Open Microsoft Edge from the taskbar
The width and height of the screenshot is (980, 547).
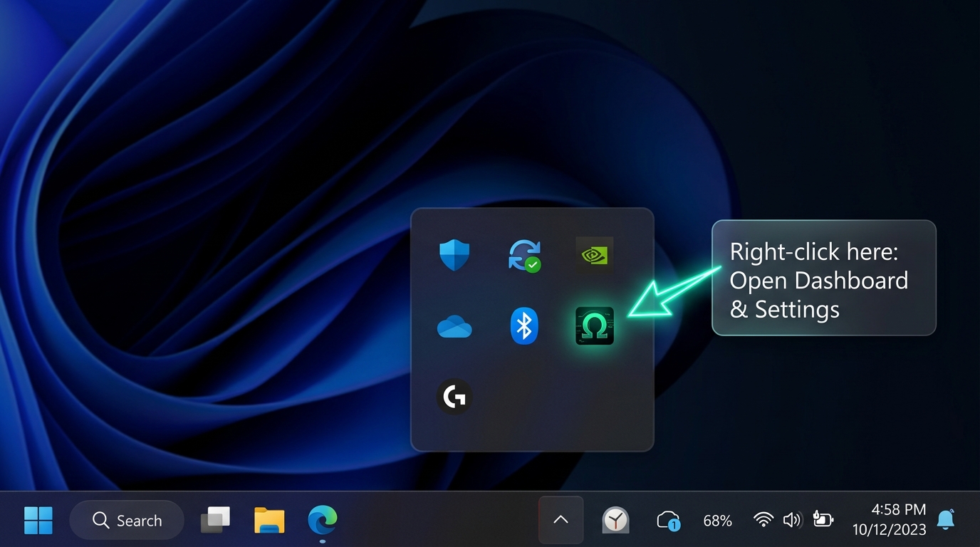pos(323,520)
